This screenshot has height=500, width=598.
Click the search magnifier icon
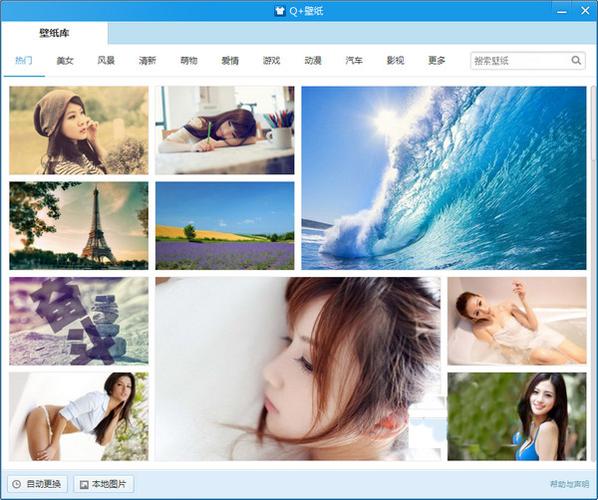click(x=576, y=60)
